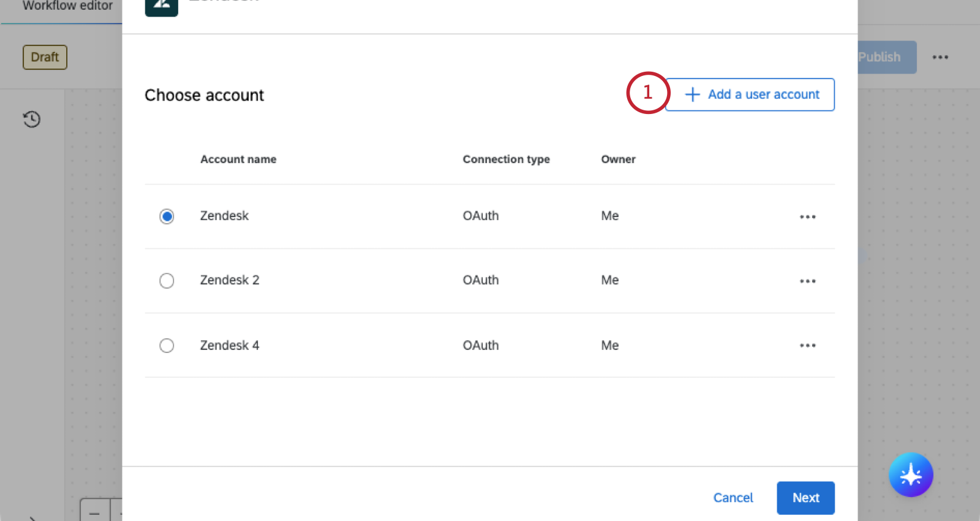Click the OAuth cell in the Zendesk 4 row

481,345
